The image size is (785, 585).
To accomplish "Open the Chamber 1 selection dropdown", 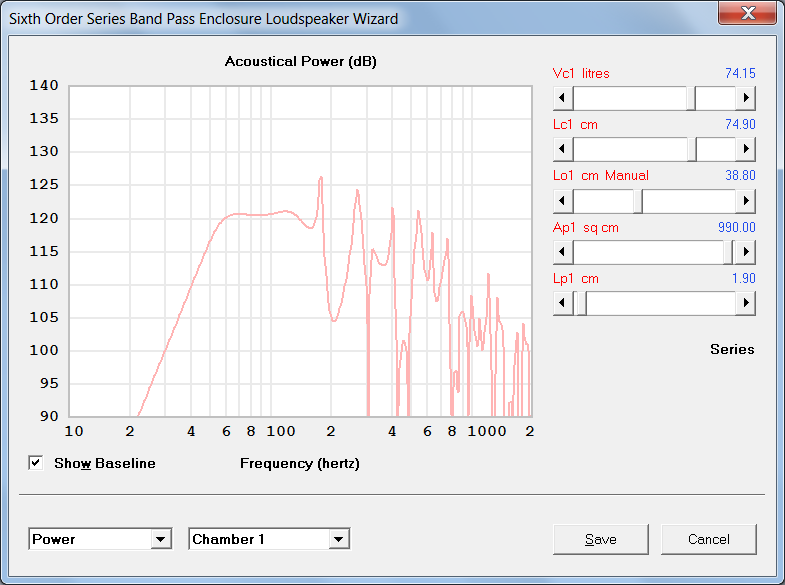I will coord(339,539).
